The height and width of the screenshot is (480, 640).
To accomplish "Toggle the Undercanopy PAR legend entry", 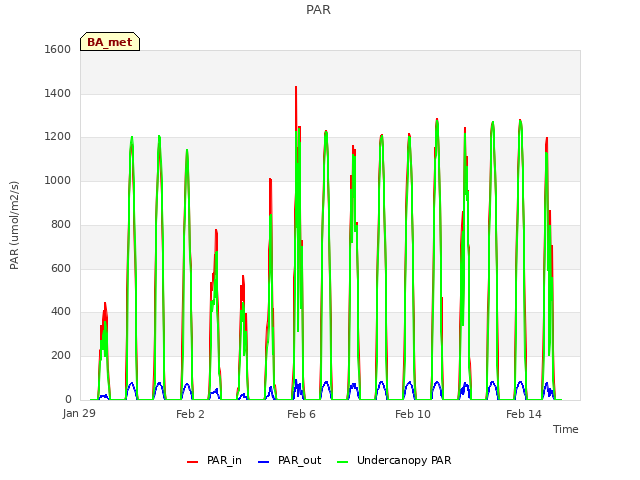I will point(394,460).
